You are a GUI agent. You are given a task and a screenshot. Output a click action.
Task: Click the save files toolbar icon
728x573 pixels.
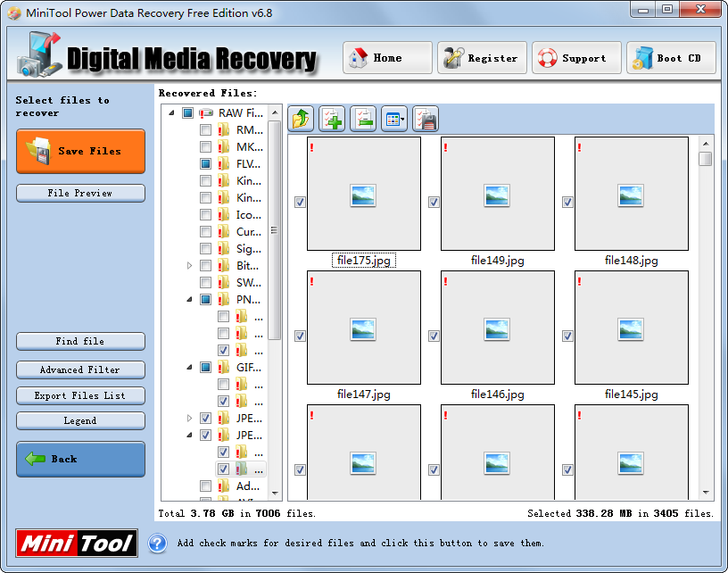426,119
